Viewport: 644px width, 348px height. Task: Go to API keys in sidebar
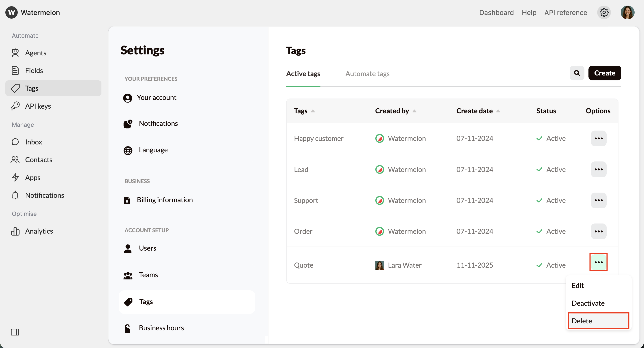tap(38, 106)
